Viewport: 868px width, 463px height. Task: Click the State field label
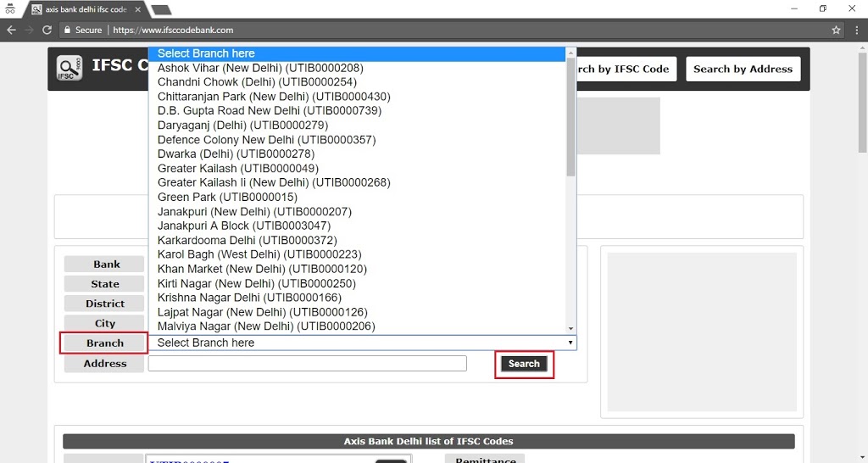[104, 284]
